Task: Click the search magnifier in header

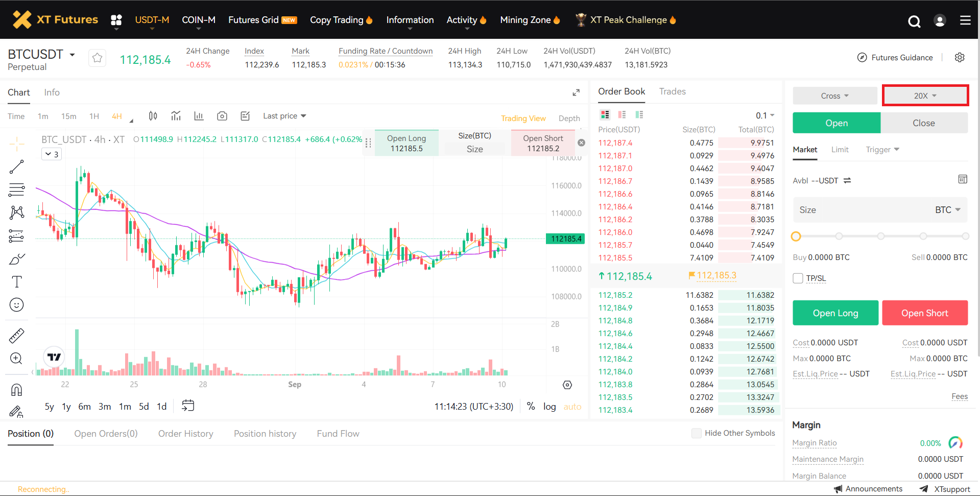Action: [x=914, y=21]
